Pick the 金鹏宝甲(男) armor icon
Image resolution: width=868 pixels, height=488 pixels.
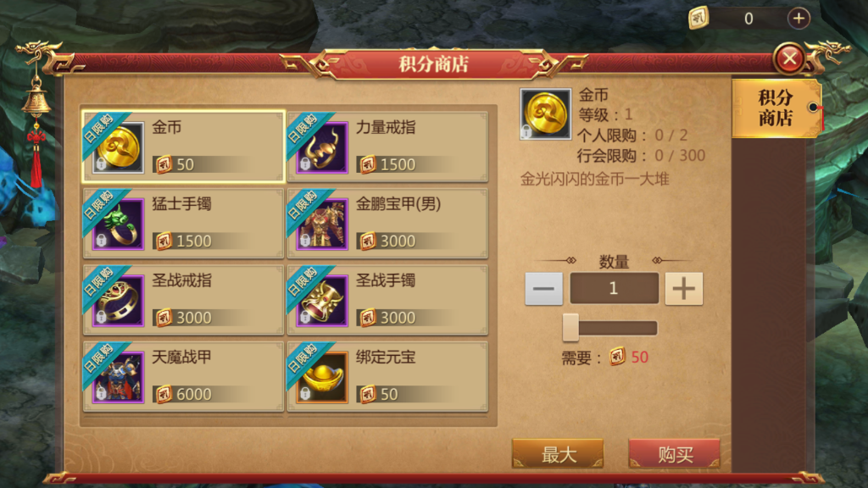click(x=321, y=225)
